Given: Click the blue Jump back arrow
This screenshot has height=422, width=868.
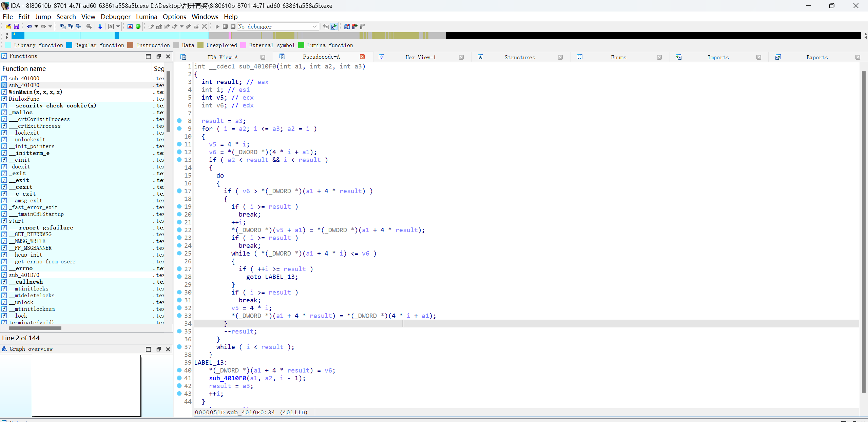Looking at the screenshot, I should [29, 26].
